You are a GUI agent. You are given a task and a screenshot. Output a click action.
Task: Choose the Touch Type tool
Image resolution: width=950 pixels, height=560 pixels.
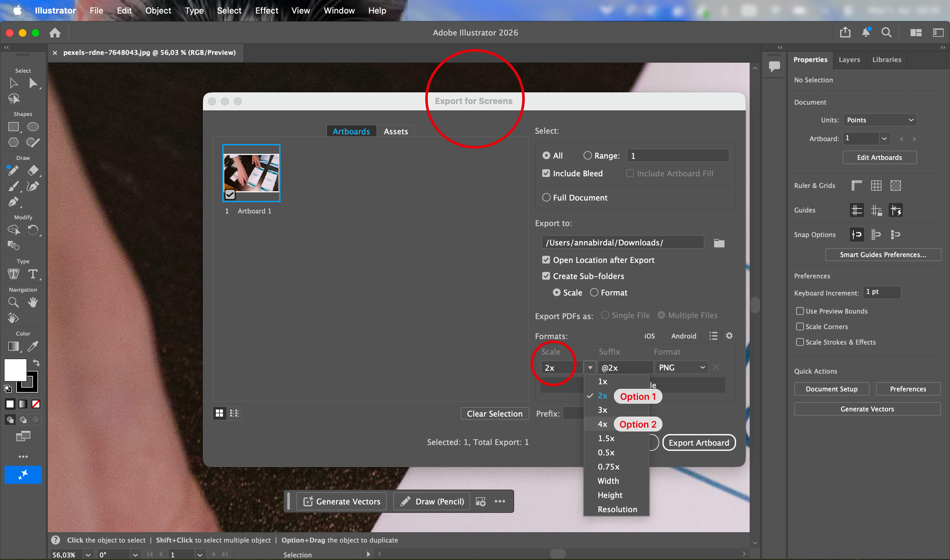[14, 274]
